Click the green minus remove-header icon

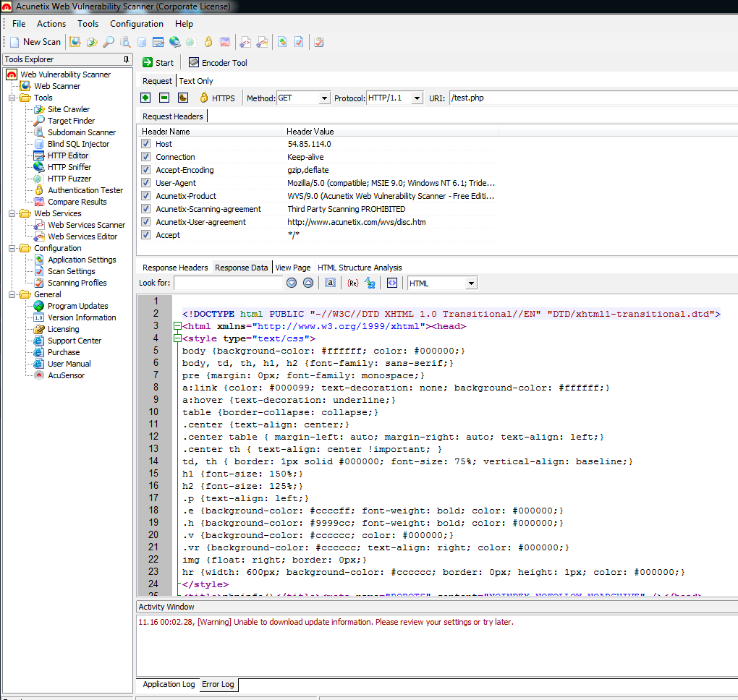[164, 98]
